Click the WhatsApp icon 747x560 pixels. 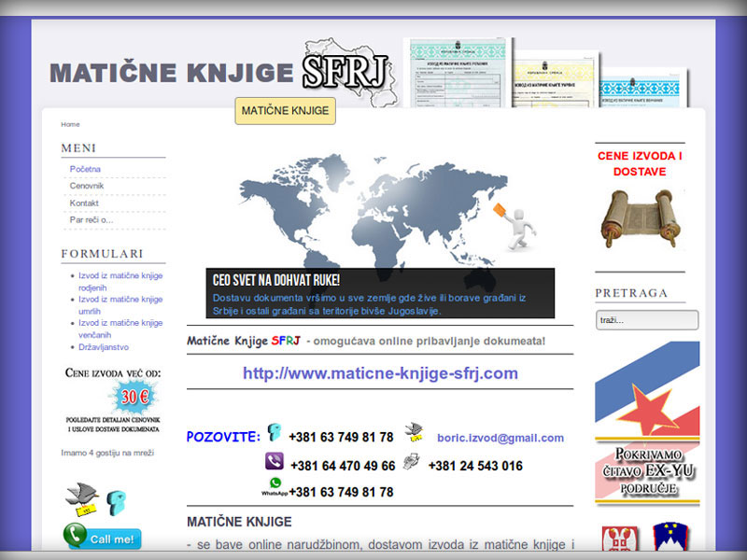[x=275, y=486]
